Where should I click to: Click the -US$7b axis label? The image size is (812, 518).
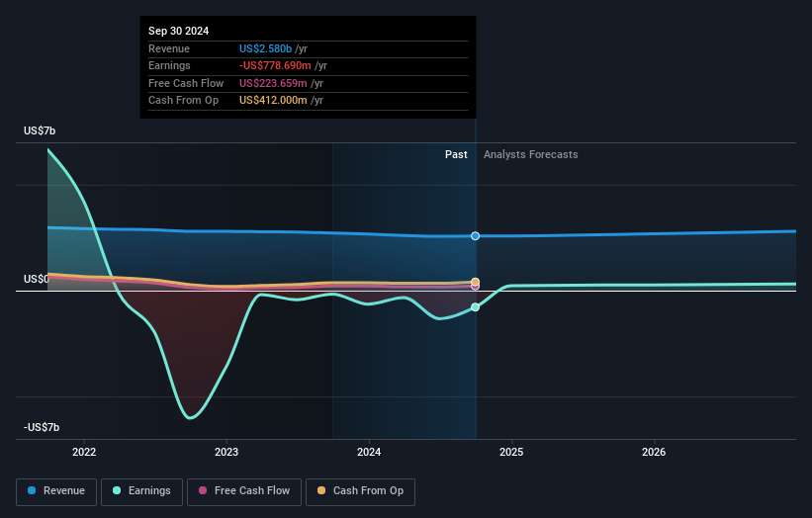[42, 427]
